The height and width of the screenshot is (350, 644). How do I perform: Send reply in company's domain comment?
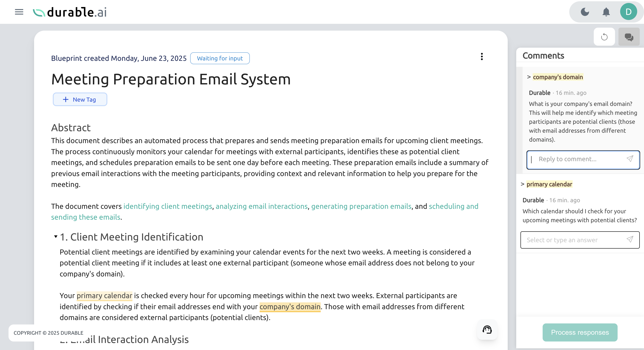click(x=630, y=159)
